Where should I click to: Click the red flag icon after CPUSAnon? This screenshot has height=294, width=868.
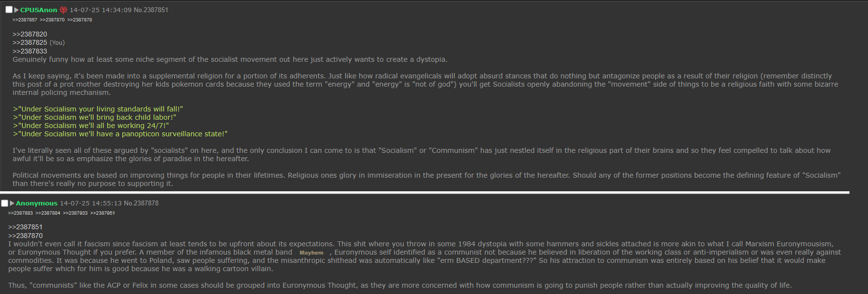[x=63, y=10]
